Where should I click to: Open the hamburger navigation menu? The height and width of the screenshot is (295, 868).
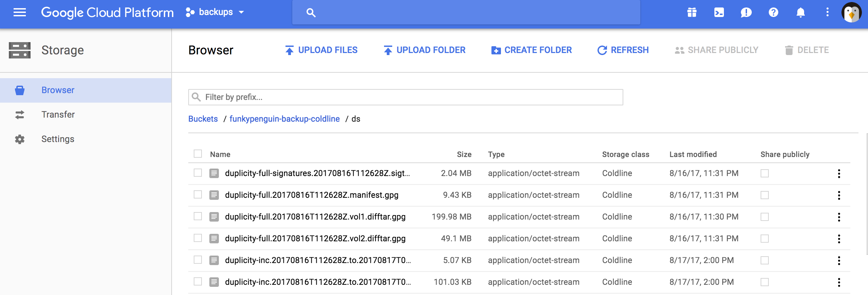point(20,13)
